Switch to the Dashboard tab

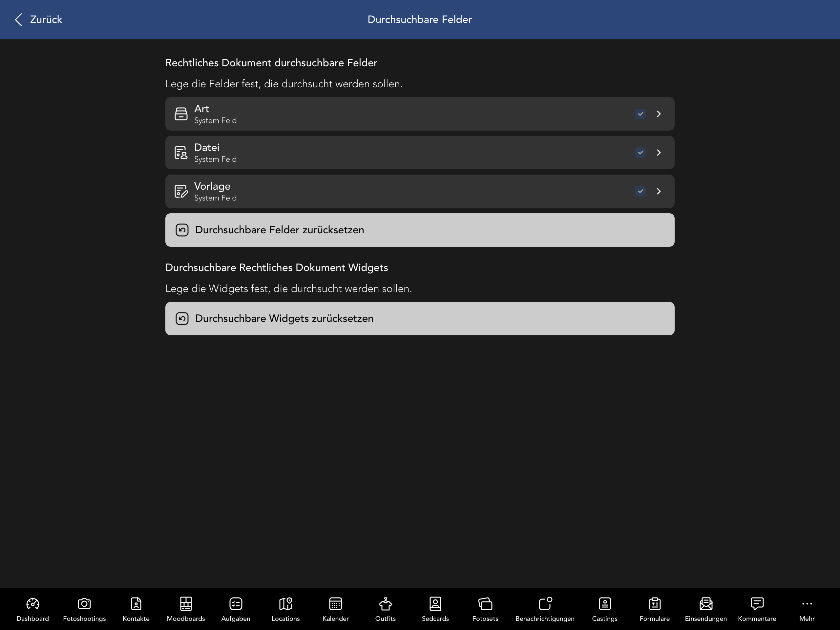(33, 608)
